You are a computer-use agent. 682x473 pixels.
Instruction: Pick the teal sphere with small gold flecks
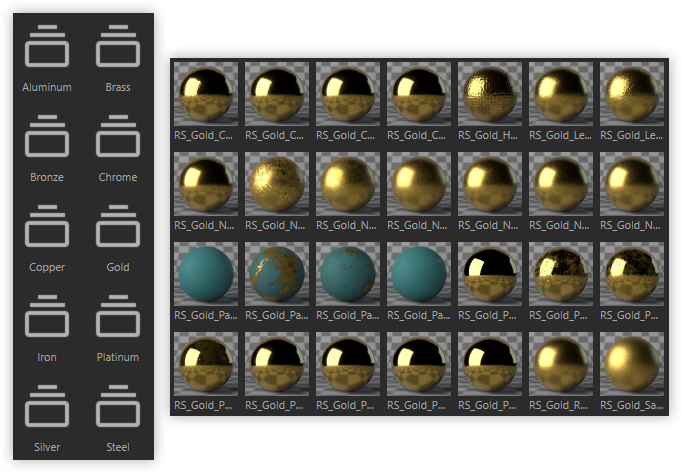[x=348, y=274]
